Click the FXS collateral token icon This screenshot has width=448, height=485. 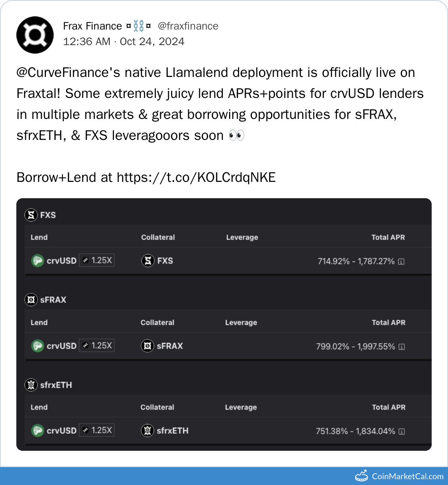(148, 260)
